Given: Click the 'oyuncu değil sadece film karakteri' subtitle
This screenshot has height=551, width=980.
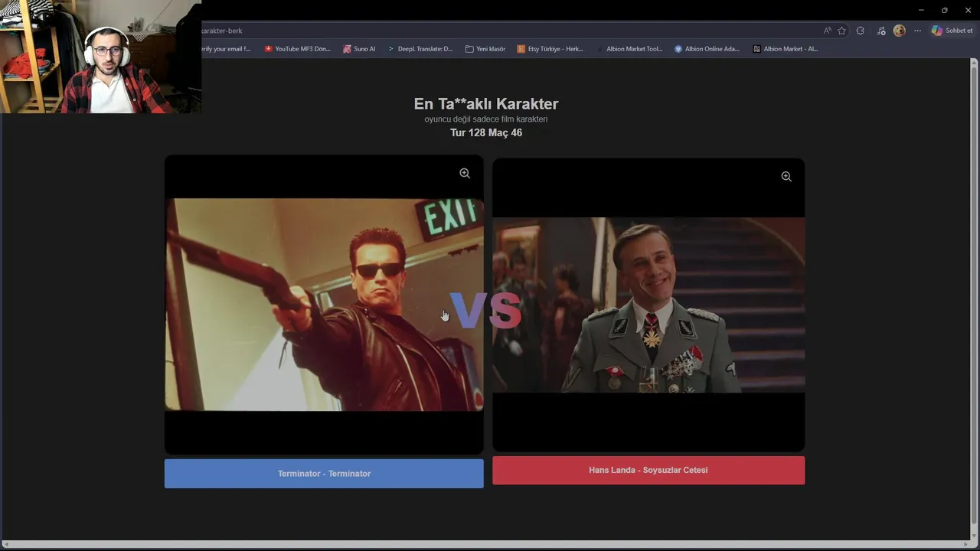Looking at the screenshot, I should click(x=486, y=119).
